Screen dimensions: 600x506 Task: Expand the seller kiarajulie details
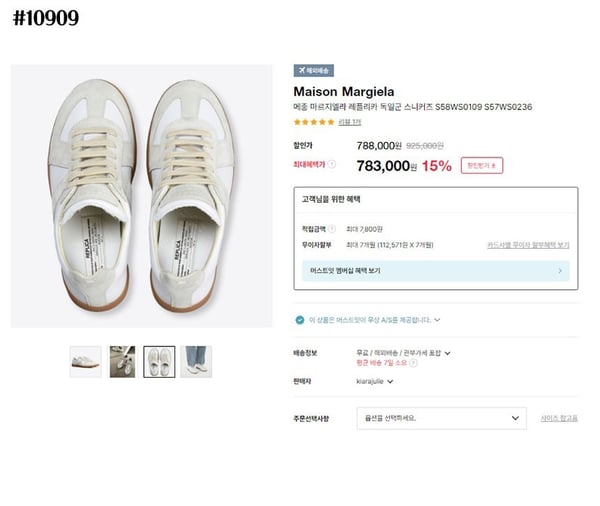click(390, 381)
